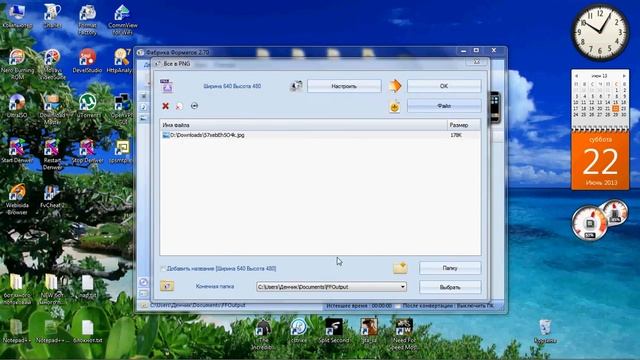The image size is (640, 360).
Task: Select the HttpAnalyzer desktop icon
Action: [x=121, y=61]
